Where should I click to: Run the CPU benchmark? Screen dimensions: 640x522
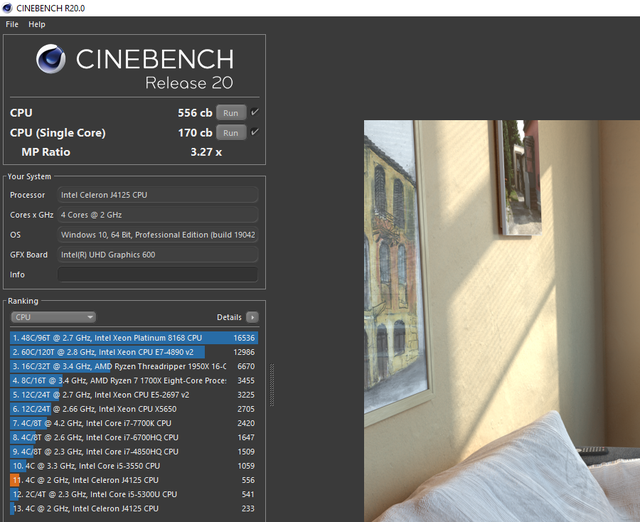tap(231, 113)
